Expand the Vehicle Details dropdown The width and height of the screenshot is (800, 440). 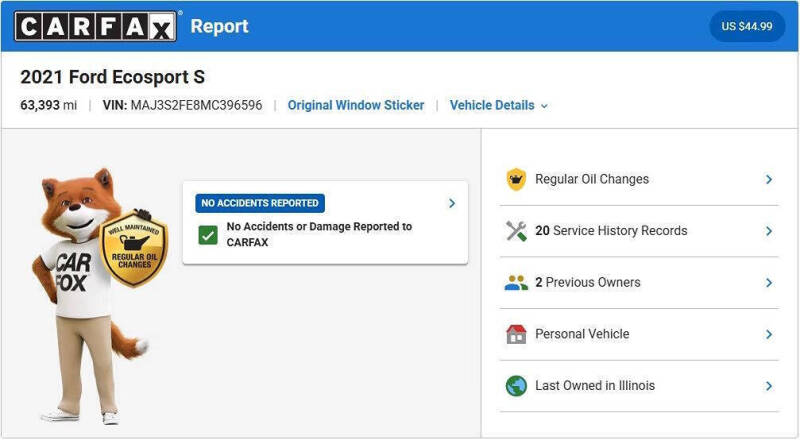tap(498, 105)
